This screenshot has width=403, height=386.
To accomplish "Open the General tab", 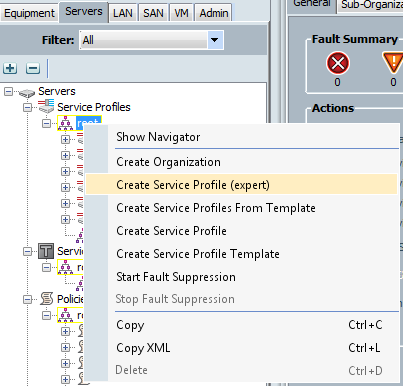I will 312,5.
